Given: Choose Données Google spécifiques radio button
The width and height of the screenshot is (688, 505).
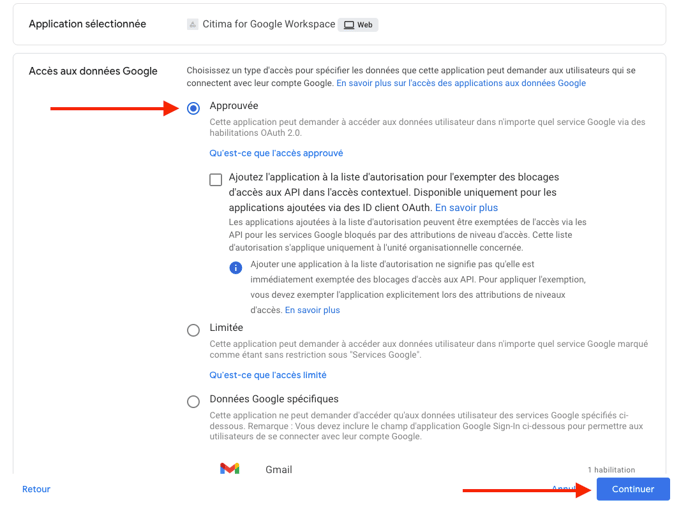Looking at the screenshot, I should [x=193, y=401].
